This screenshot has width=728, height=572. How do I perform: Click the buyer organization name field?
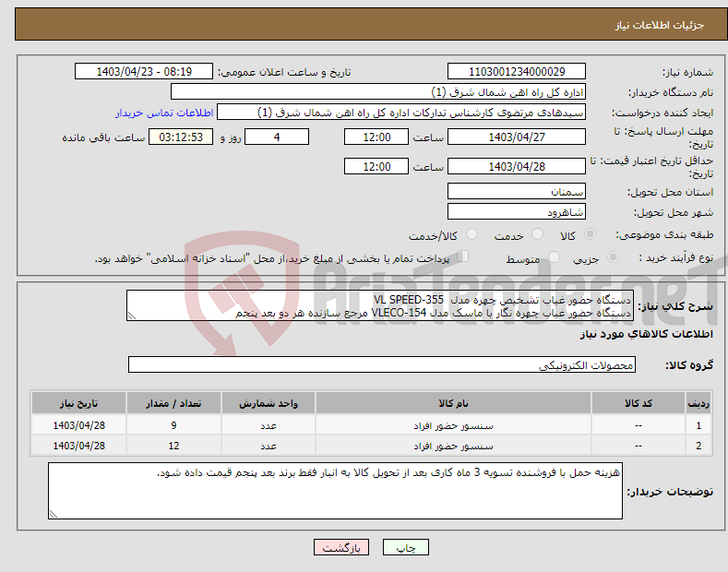pyautogui.click(x=378, y=92)
